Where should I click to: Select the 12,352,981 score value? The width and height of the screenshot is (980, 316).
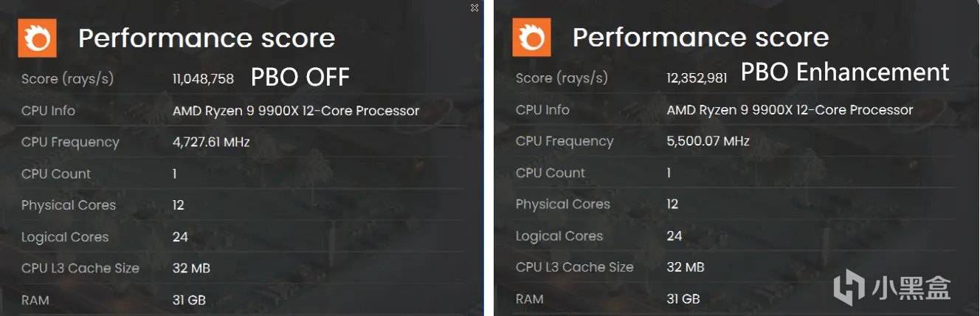(697, 78)
